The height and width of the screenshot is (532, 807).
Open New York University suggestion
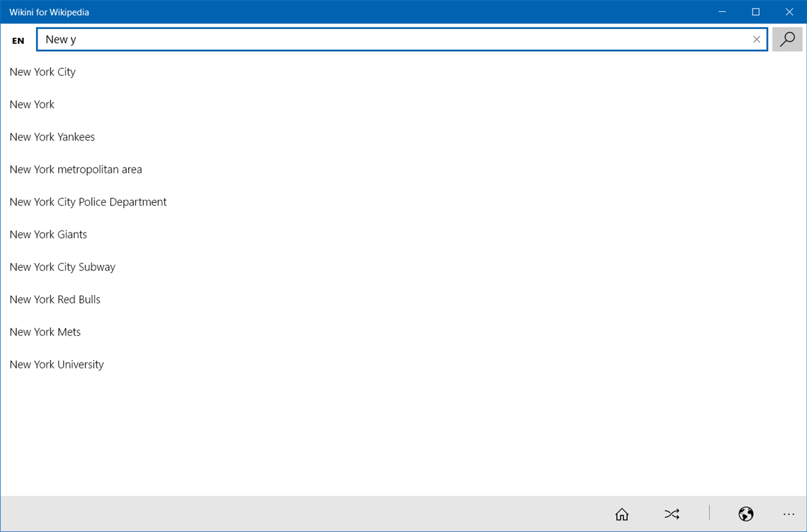coord(57,365)
